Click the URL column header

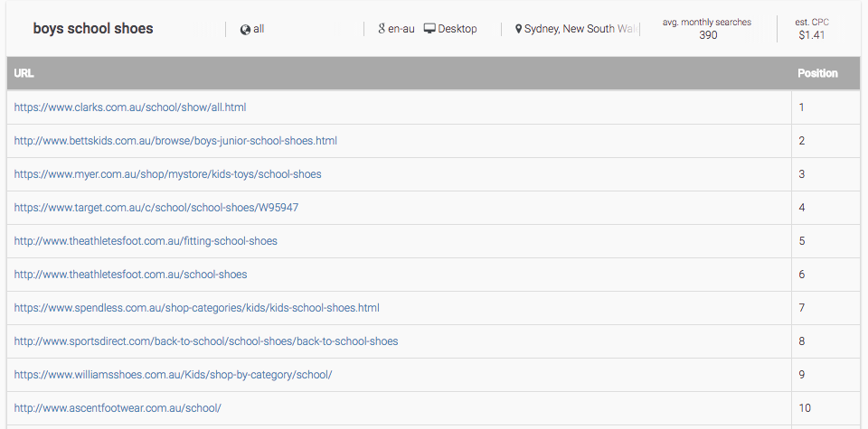pos(24,73)
